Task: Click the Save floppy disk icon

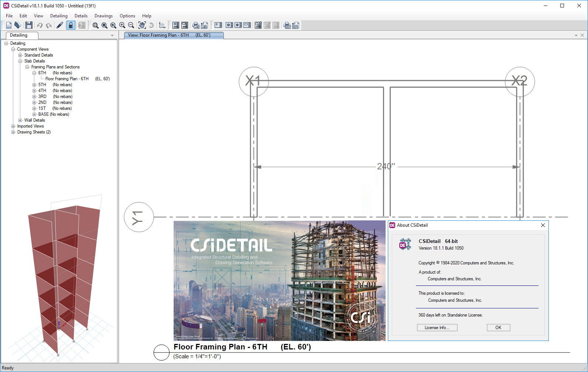Action: [29, 25]
